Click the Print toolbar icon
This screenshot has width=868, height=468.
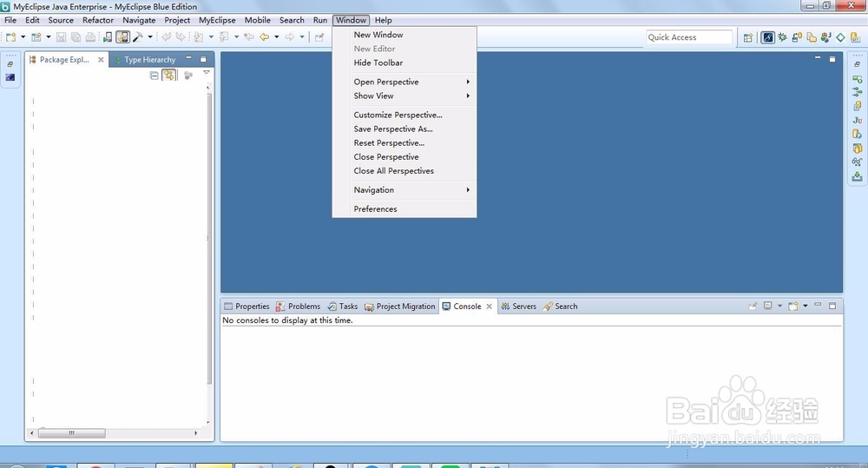pyautogui.click(x=90, y=37)
